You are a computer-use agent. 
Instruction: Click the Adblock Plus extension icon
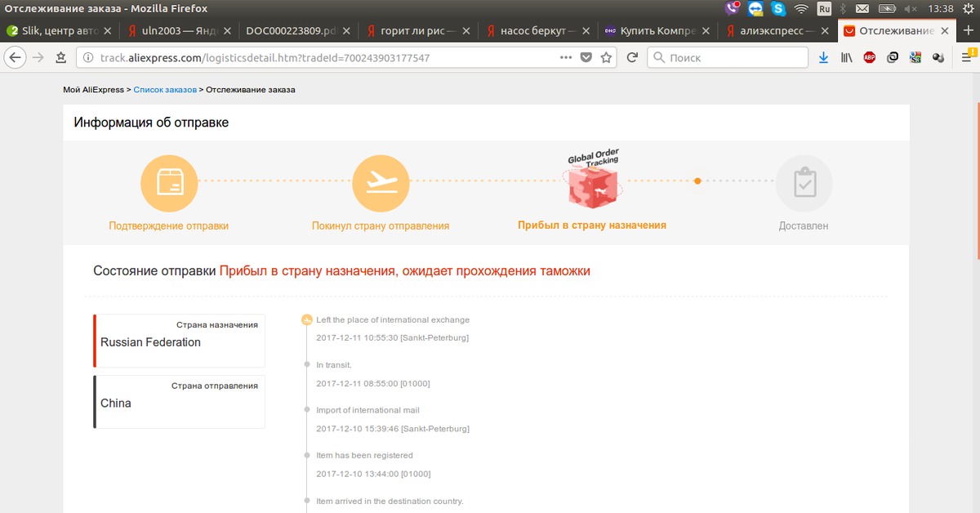point(870,58)
